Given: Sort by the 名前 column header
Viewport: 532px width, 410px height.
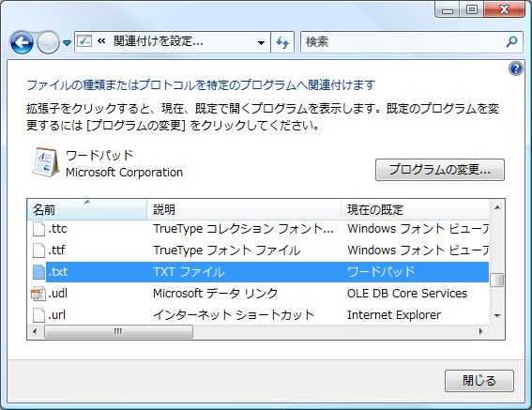Looking at the screenshot, I should click(87, 209).
